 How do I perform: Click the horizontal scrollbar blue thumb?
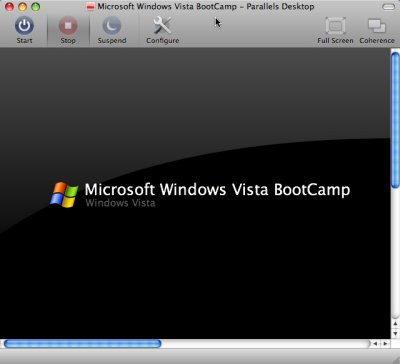82,343
